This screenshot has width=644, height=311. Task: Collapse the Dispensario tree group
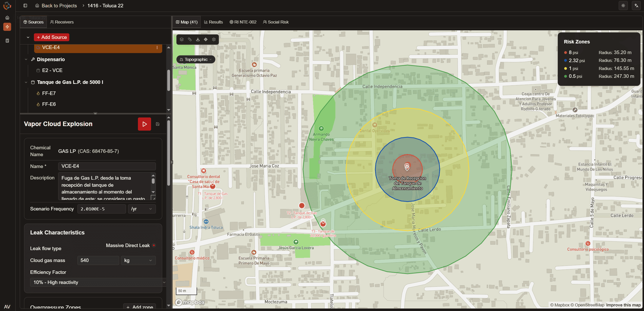[26, 59]
